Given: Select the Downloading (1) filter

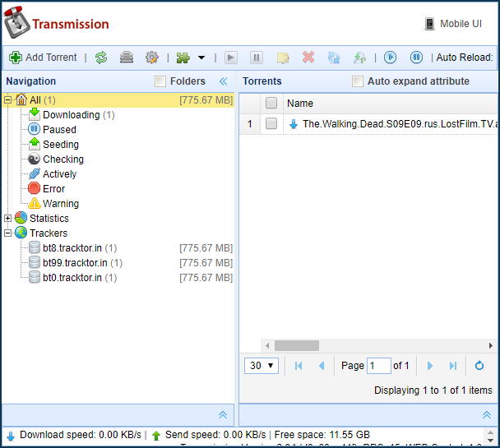Looking at the screenshot, I should (79, 115).
